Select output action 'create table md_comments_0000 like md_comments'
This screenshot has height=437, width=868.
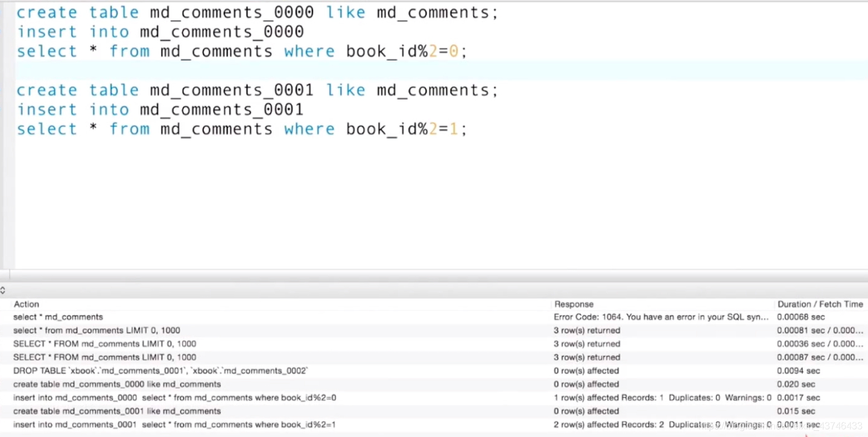(117, 384)
